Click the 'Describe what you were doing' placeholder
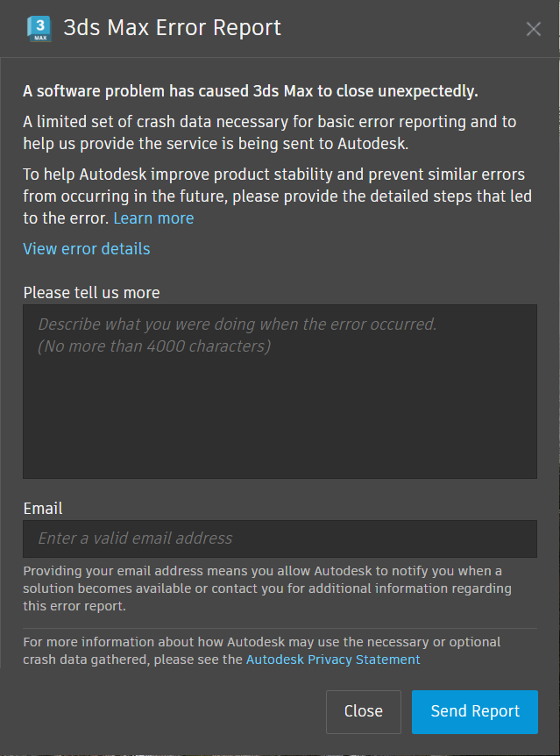The height and width of the screenshot is (756, 560). [x=237, y=325]
